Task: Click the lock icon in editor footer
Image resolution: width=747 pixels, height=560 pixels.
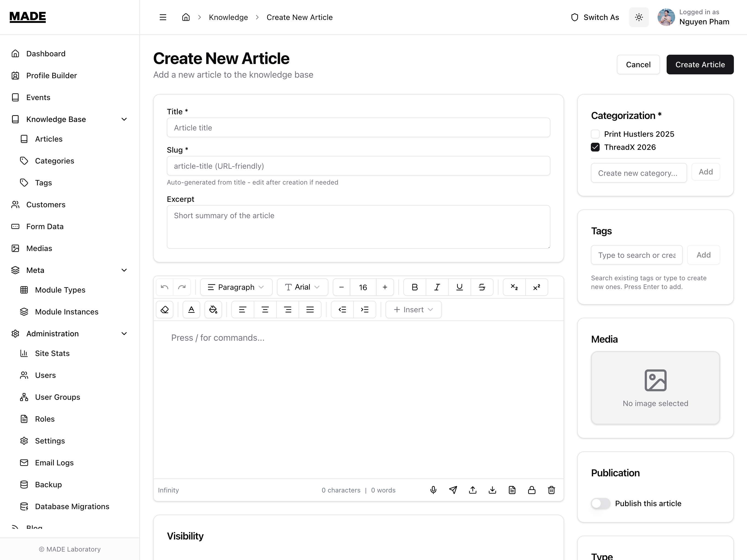Action: 532,490
